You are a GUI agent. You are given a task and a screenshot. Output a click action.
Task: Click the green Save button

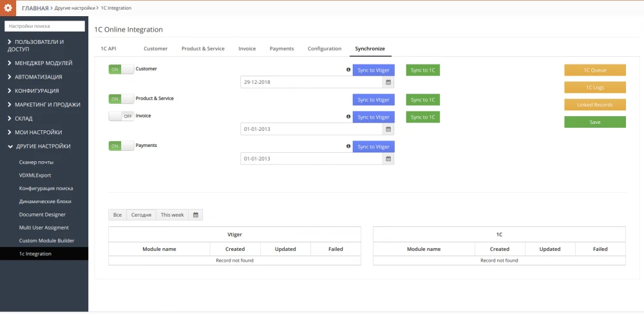(x=595, y=122)
